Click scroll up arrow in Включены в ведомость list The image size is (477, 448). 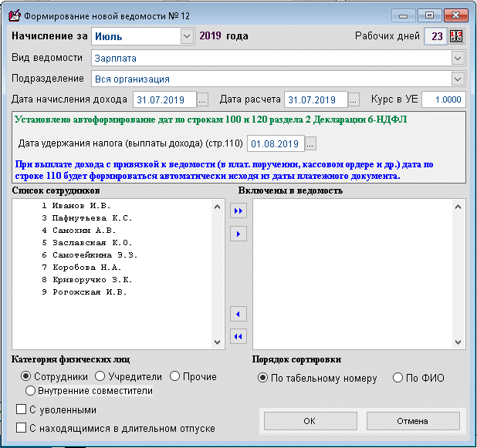[458, 207]
